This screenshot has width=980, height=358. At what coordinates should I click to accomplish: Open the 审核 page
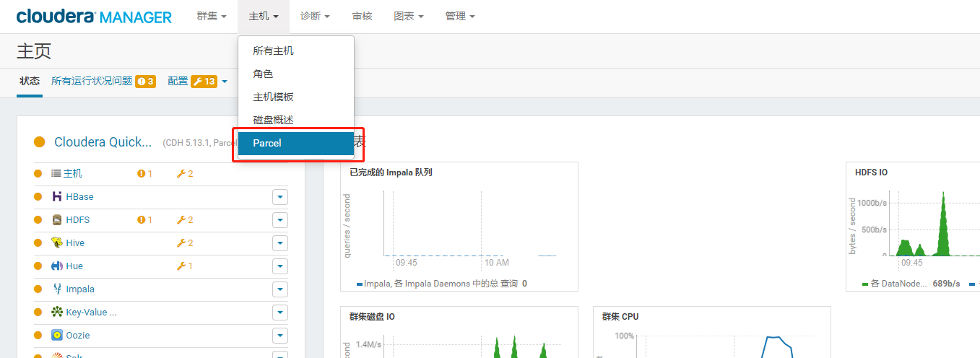pos(362,16)
